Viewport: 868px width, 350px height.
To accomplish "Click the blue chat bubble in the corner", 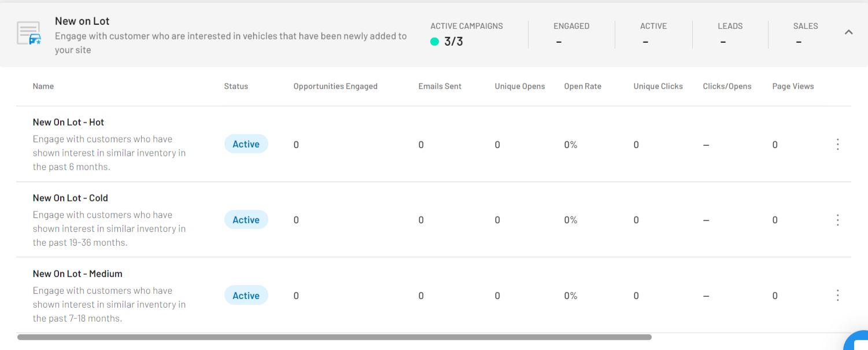I will point(858,341).
